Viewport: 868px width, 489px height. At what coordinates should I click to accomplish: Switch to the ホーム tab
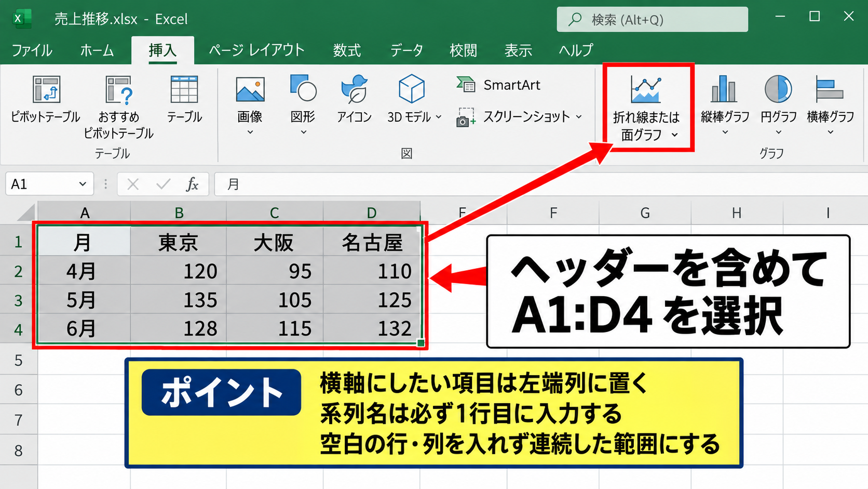[x=97, y=50]
